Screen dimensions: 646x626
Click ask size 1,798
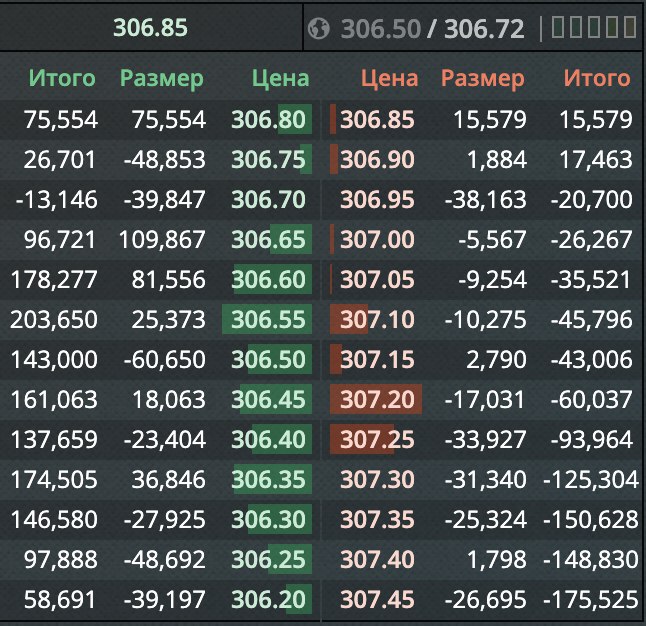coord(497,560)
